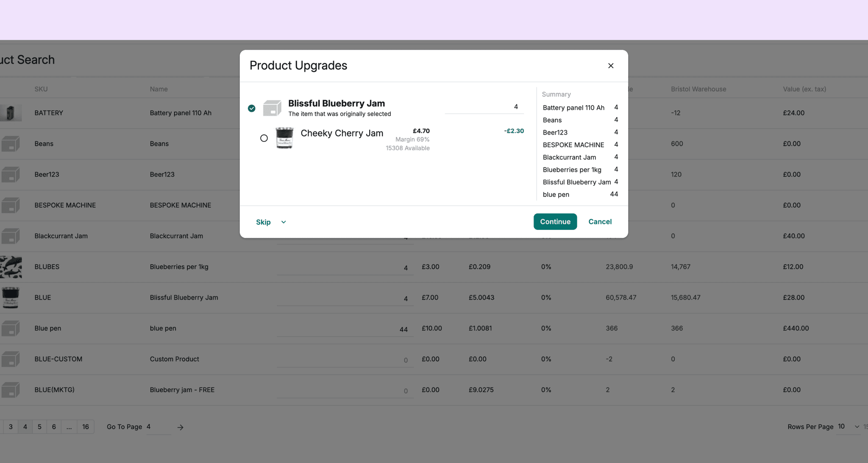Click the Blackcurrant Jam row box icon
Screen dimensions: 868x463
click(x=11, y=236)
